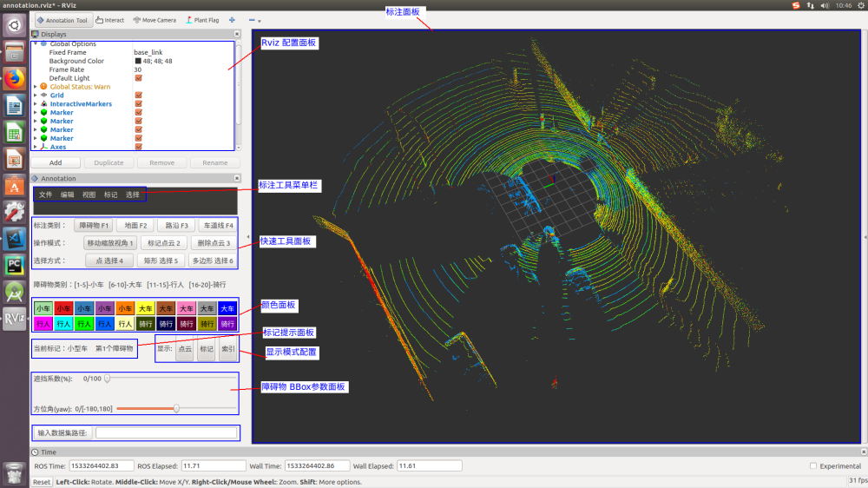Click the Displays panel monitor icon
Screen dimensions: 868x488
[35, 35]
